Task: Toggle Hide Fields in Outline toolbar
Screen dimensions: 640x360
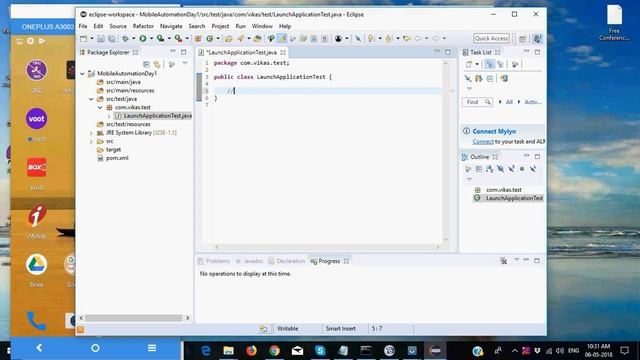Action: (500, 169)
